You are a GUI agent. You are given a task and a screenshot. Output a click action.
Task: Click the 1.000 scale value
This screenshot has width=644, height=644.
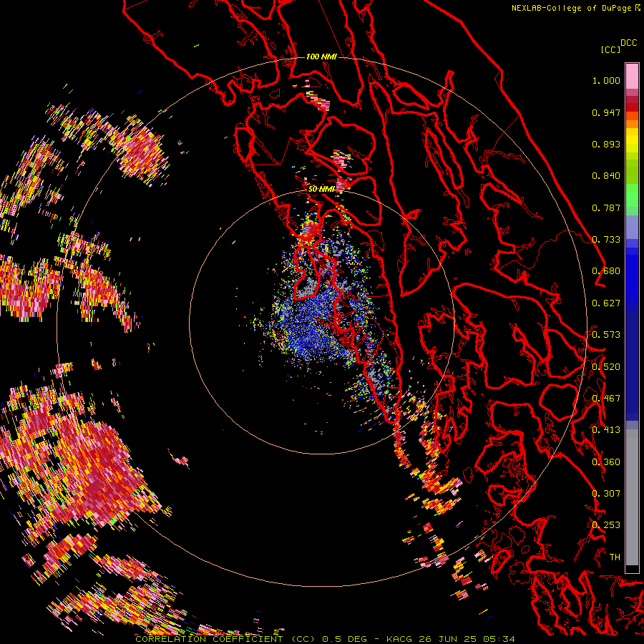[x=606, y=80]
